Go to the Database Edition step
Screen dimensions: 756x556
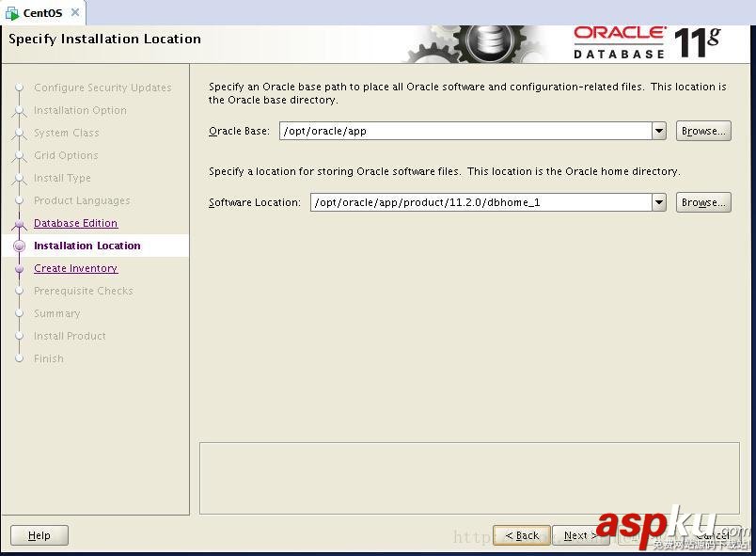76,223
